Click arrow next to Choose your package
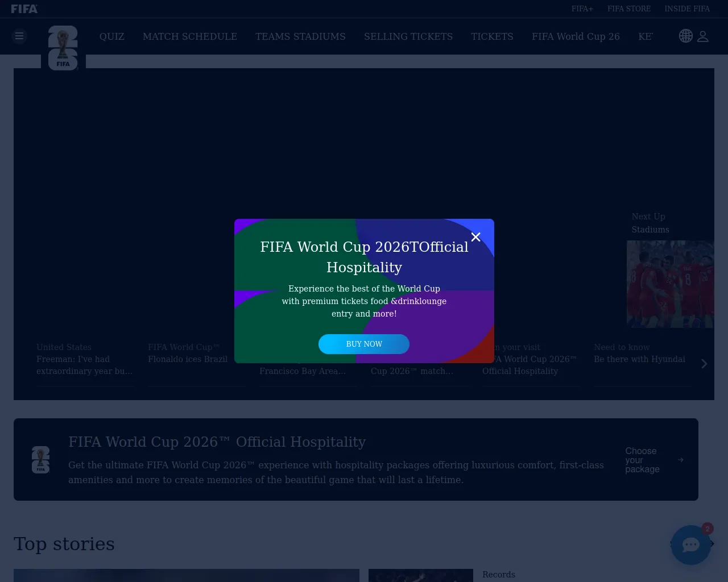This screenshot has height=582, width=728. click(681, 460)
